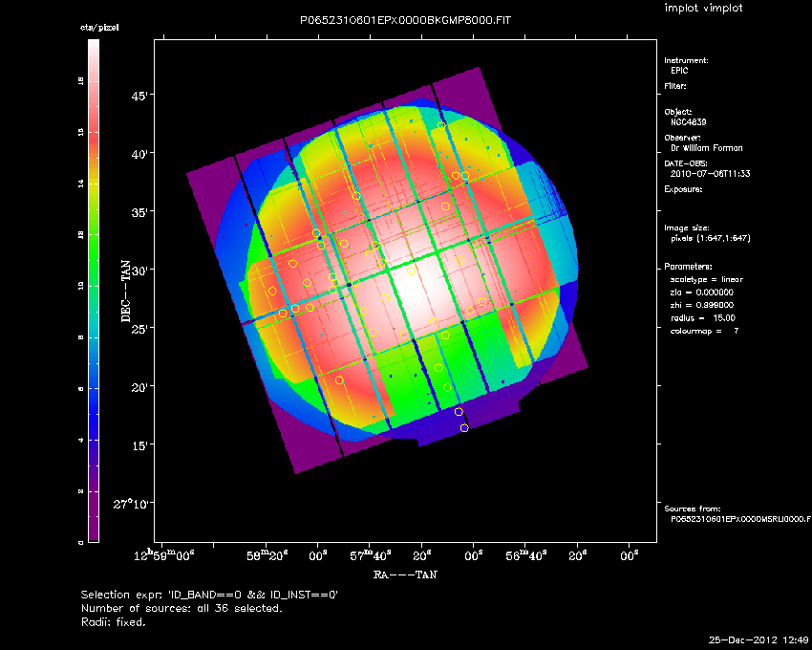The width and height of the screenshot is (812, 650).
Task: Click the '0' tick label on colour bar
Action: click(x=81, y=542)
